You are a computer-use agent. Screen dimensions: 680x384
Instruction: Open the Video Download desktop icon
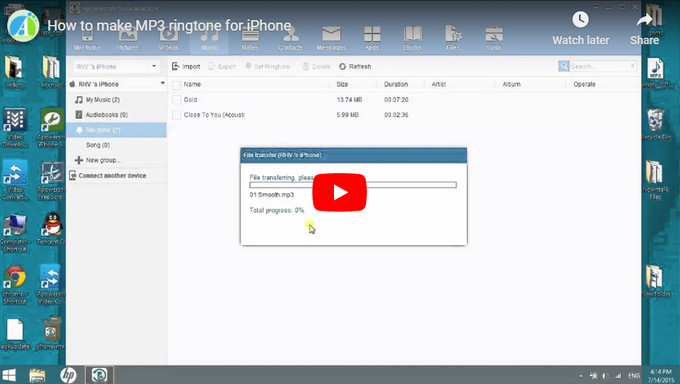coord(15,128)
